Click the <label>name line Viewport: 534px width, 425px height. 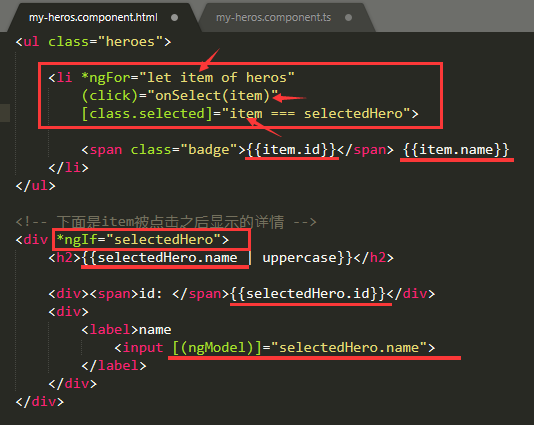[126, 330]
